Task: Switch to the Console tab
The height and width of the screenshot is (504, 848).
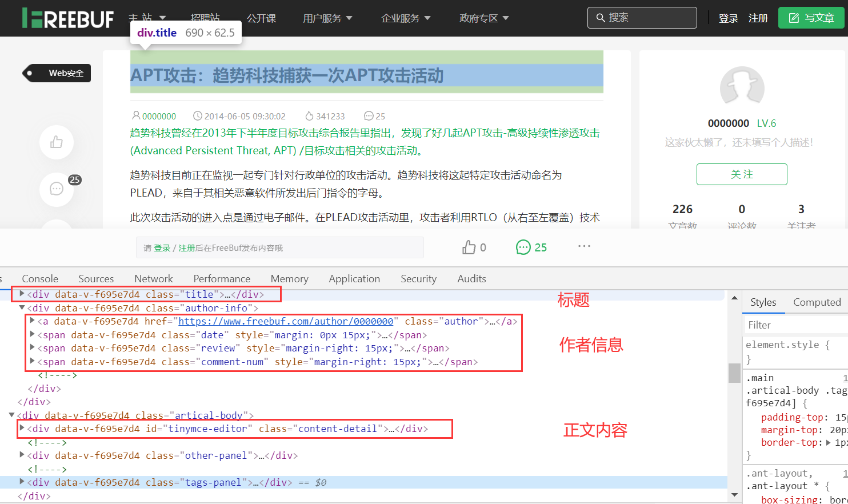Action: tap(40, 279)
